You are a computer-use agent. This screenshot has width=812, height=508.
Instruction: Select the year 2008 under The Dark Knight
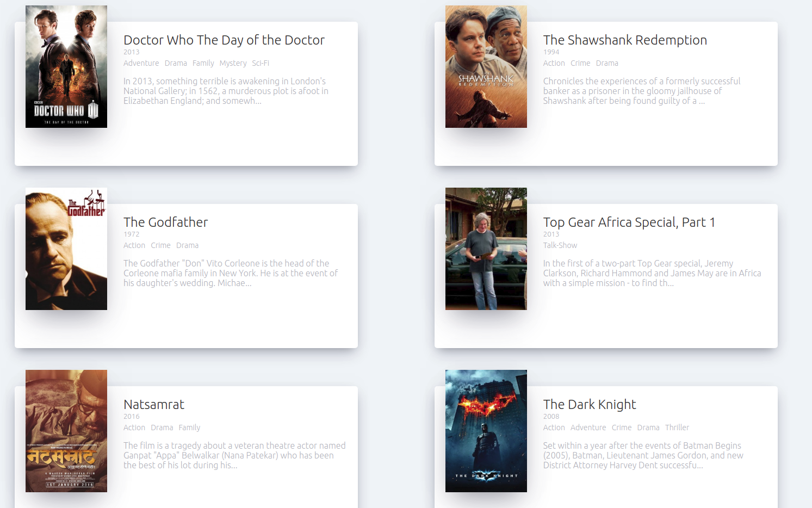click(x=551, y=417)
